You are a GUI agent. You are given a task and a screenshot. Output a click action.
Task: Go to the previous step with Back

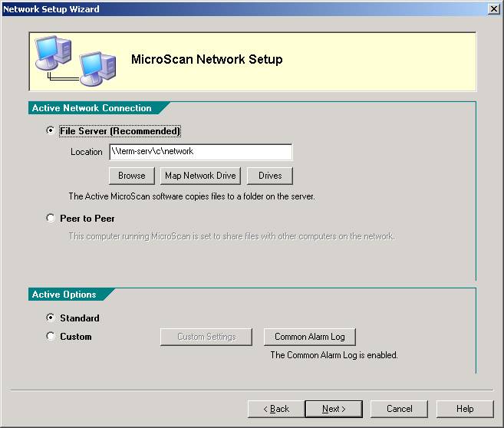(x=276, y=409)
